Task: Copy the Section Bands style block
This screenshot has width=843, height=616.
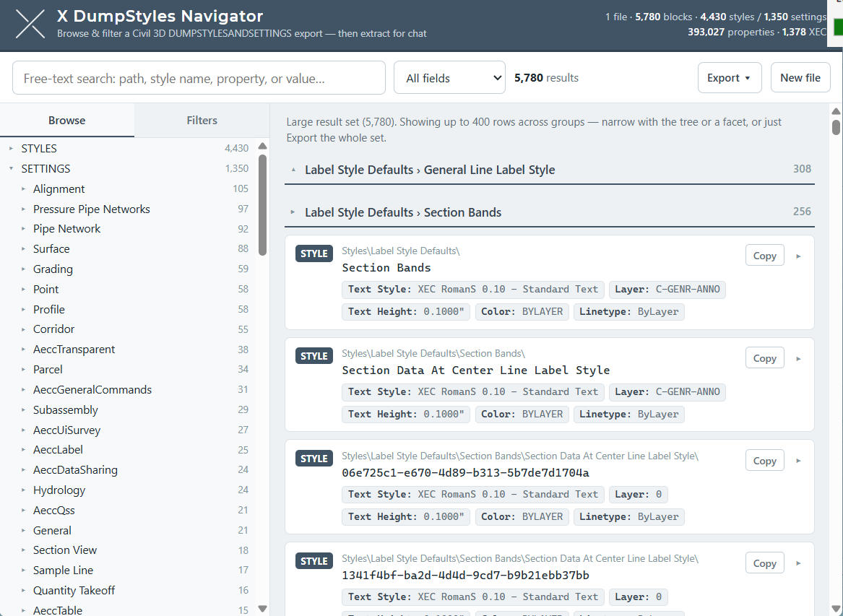Action: 764,256
